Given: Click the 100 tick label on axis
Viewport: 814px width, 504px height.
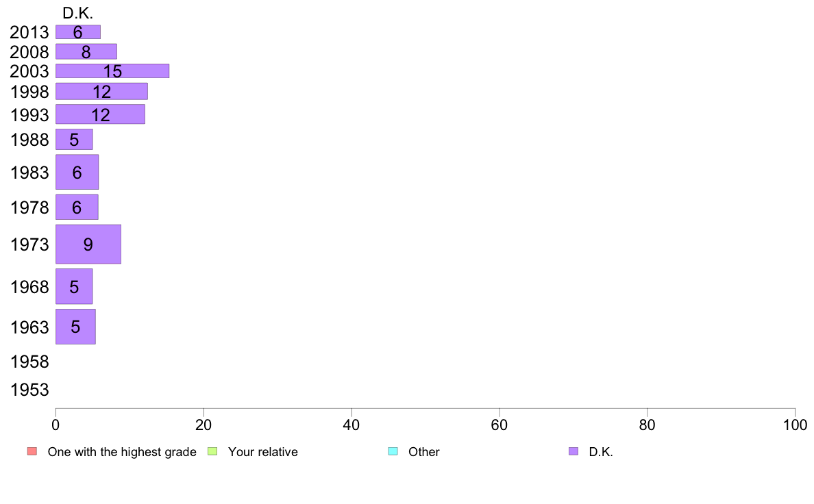Looking at the screenshot, I should pos(795,425).
